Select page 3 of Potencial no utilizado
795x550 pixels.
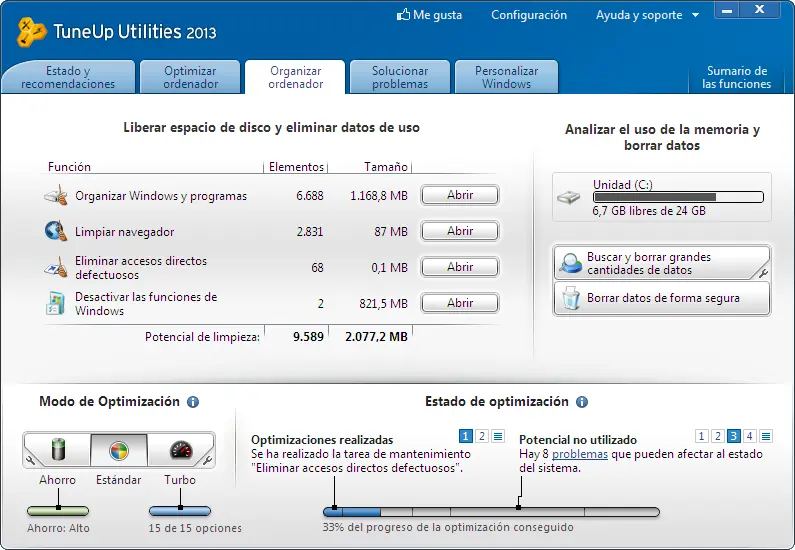tap(734, 436)
